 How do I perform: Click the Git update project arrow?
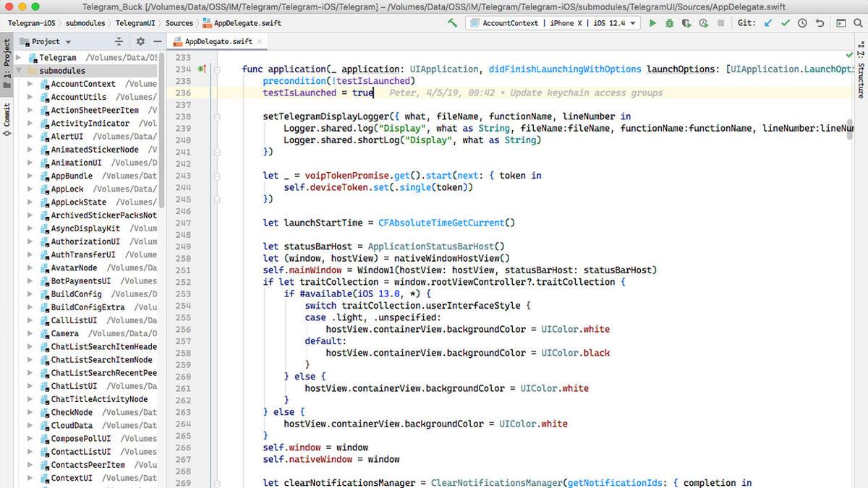coord(767,23)
